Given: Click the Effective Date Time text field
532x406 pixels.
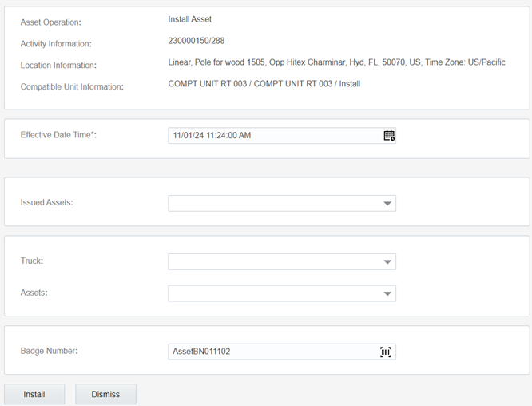Looking at the screenshot, I should pos(282,135).
